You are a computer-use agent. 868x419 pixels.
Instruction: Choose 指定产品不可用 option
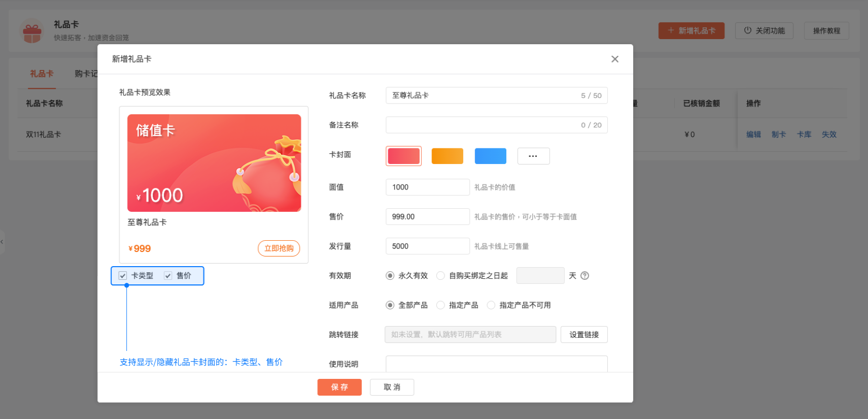click(x=491, y=305)
